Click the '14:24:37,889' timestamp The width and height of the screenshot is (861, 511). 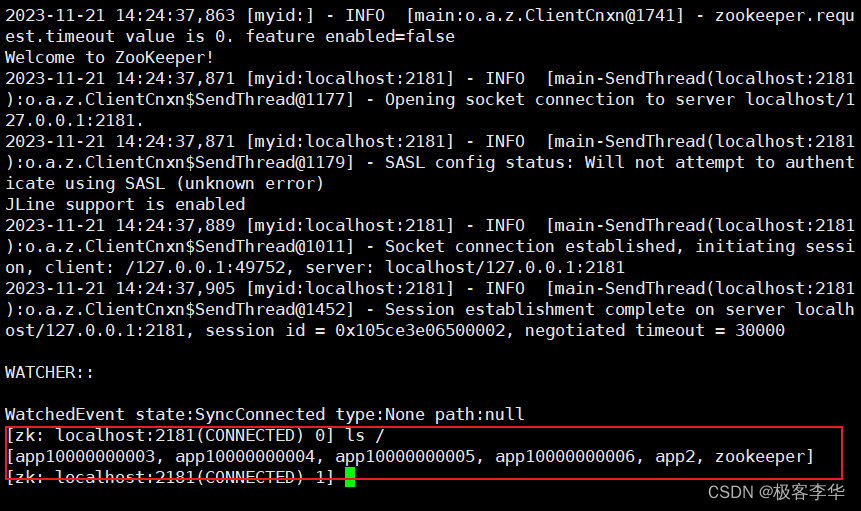point(175,226)
